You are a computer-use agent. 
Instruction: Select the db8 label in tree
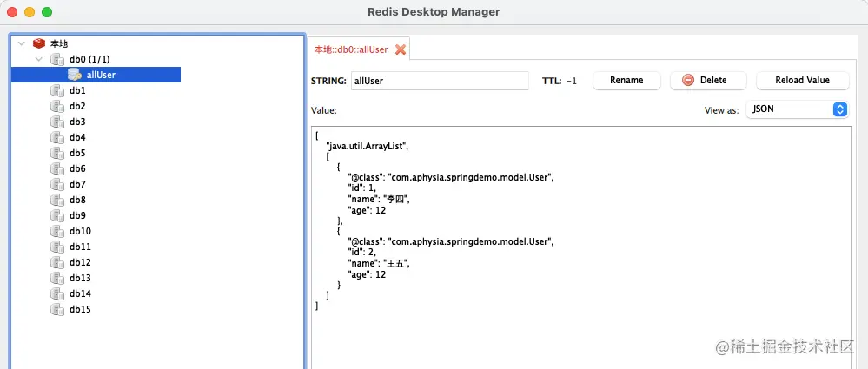[77, 200]
